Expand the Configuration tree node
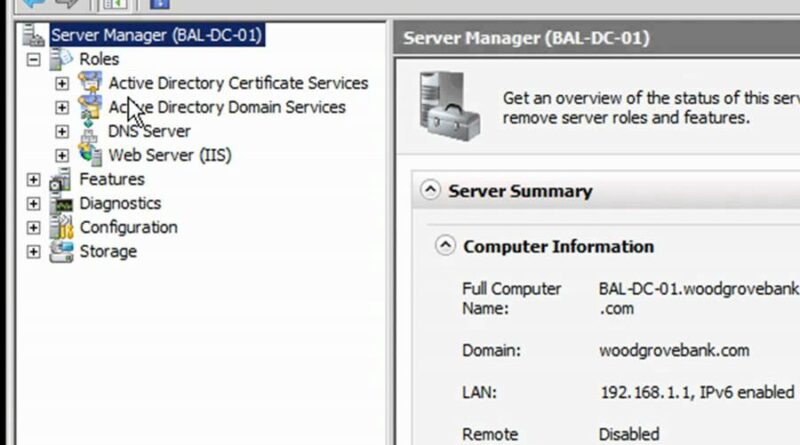Image resolution: width=800 pixels, height=445 pixels. point(33,228)
